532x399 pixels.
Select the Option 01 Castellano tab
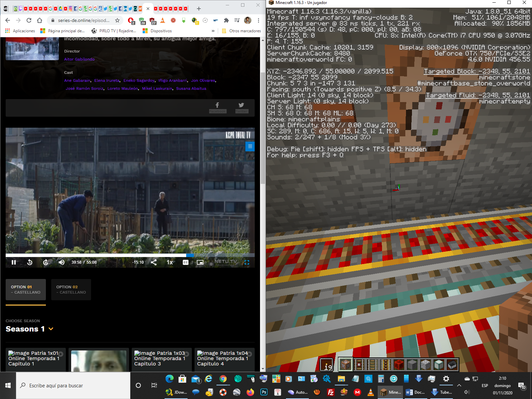tap(26, 290)
